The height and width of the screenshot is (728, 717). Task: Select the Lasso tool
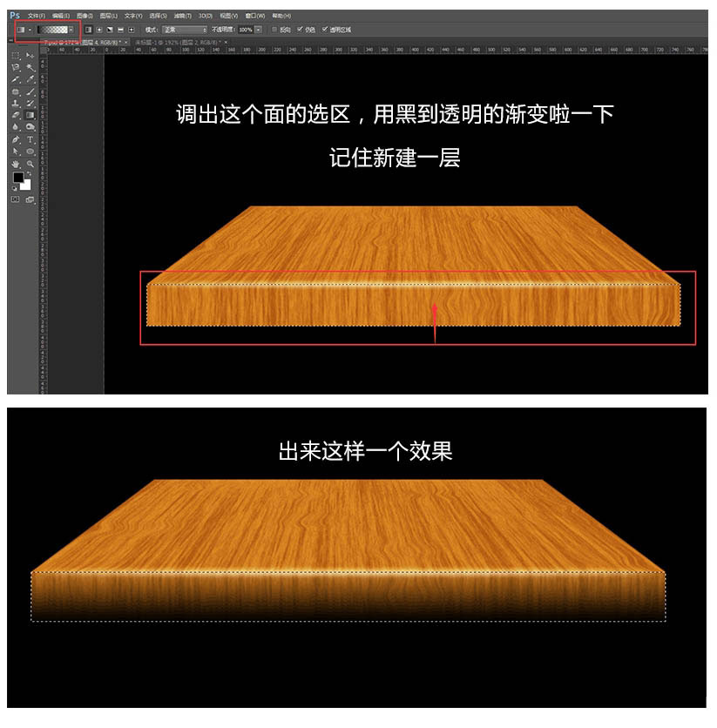[15, 66]
